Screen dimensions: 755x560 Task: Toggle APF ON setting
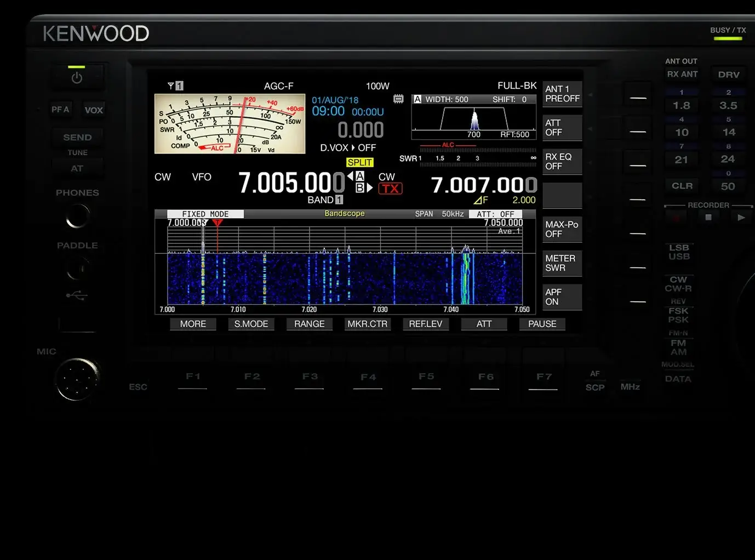point(562,297)
